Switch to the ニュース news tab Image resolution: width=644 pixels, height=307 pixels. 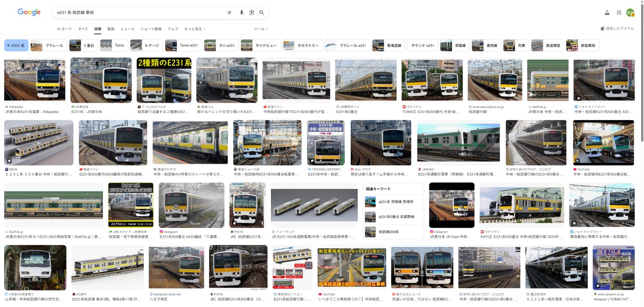point(128,29)
